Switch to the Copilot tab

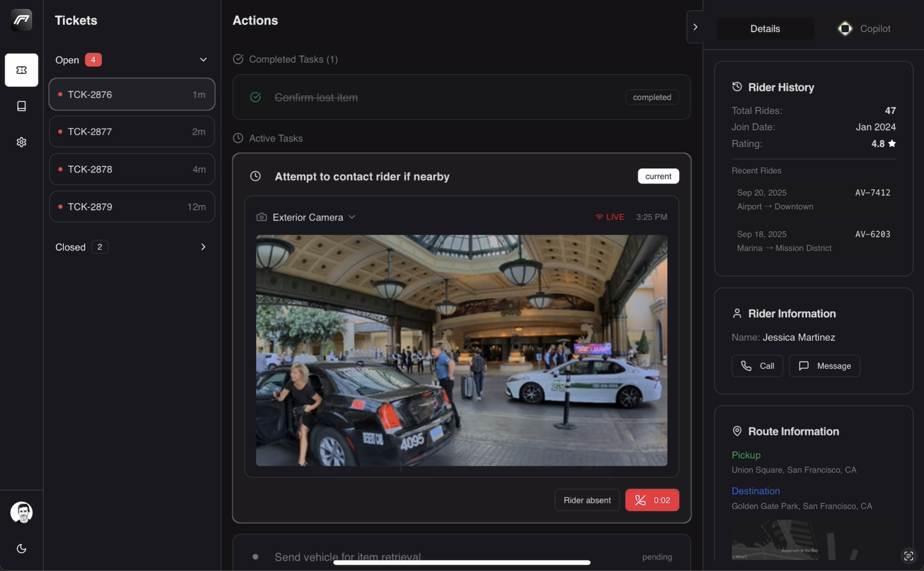tap(865, 29)
